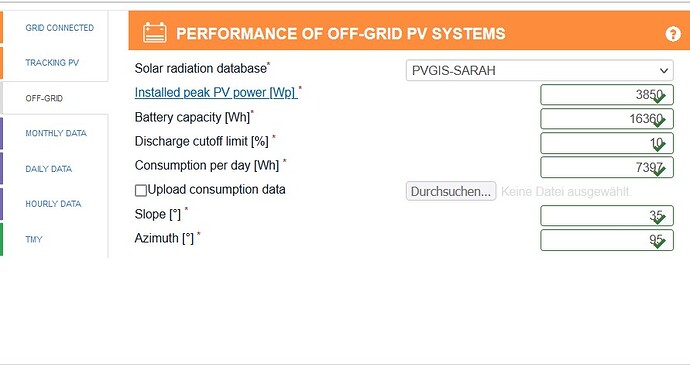Tick the Upload consumption data checkbox
The height and width of the screenshot is (365, 690).
coord(140,190)
